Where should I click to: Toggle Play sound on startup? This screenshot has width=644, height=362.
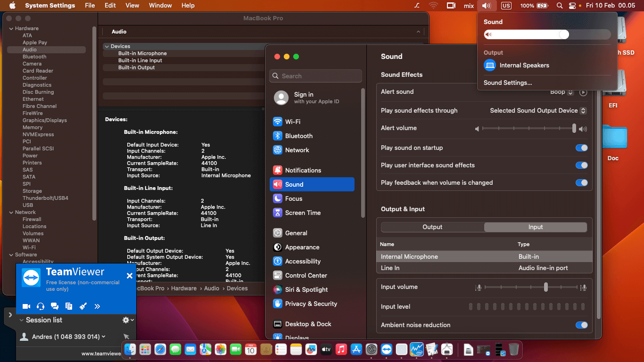click(582, 148)
